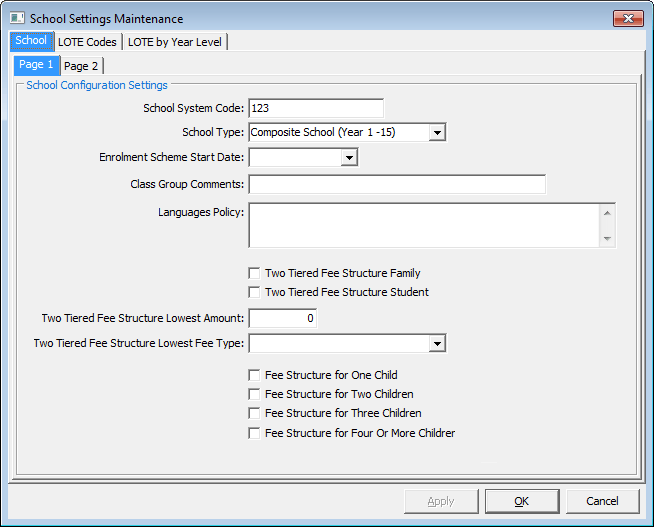The image size is (654, 527).
Task: Click the School System Code field
Action: (316, 108)
